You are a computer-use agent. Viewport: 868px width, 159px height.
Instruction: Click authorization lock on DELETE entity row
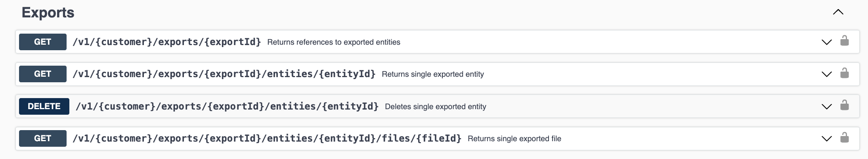[845, 106]
